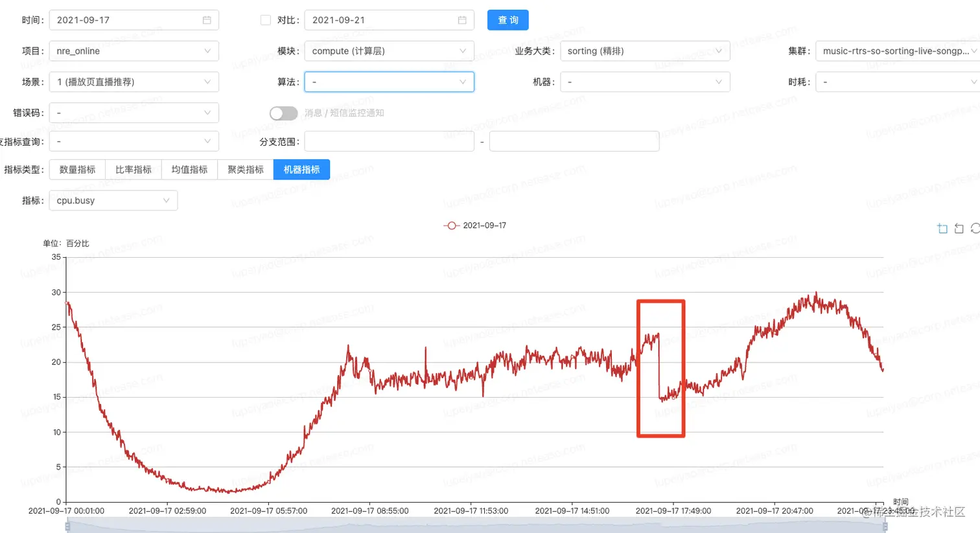Click x-axis label 2021-09-17 08:55:00
Screen dimensions: 980x533
[x=370, y=511]
